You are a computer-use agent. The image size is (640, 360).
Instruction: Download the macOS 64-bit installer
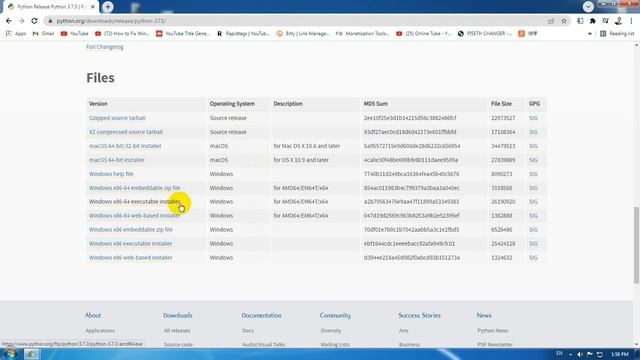point(116,160)
